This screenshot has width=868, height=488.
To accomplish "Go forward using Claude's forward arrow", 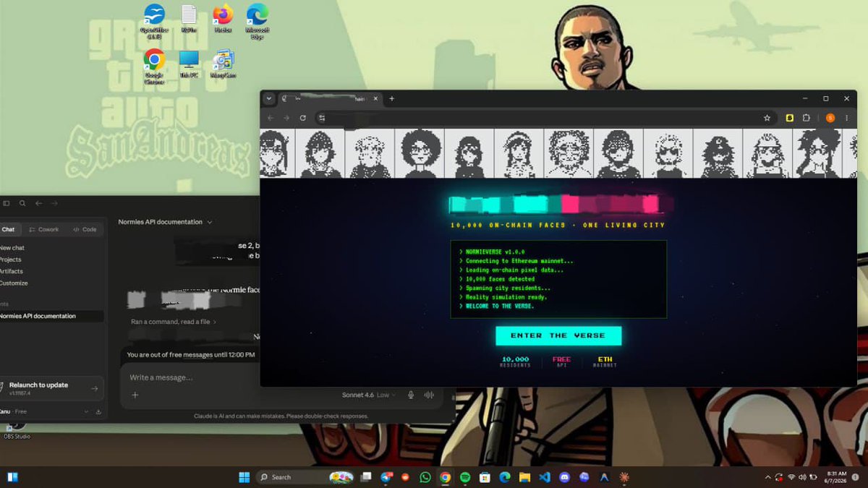I will coord(54,204).
